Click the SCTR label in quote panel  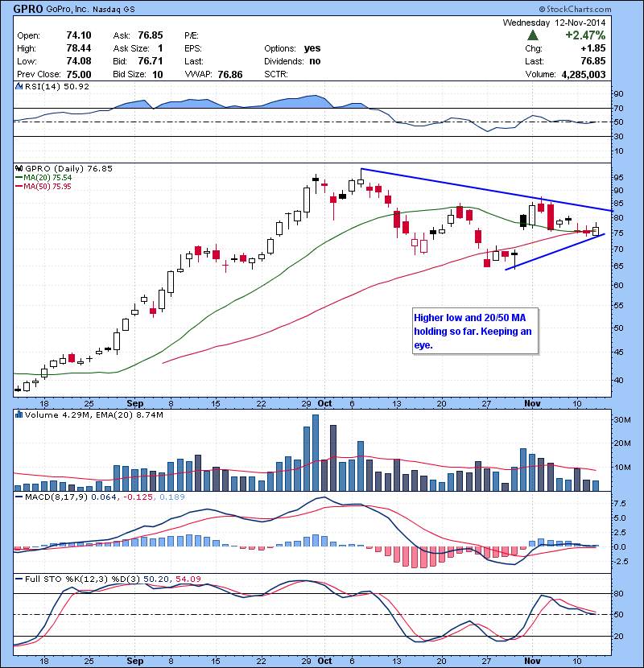coord(276,74)
